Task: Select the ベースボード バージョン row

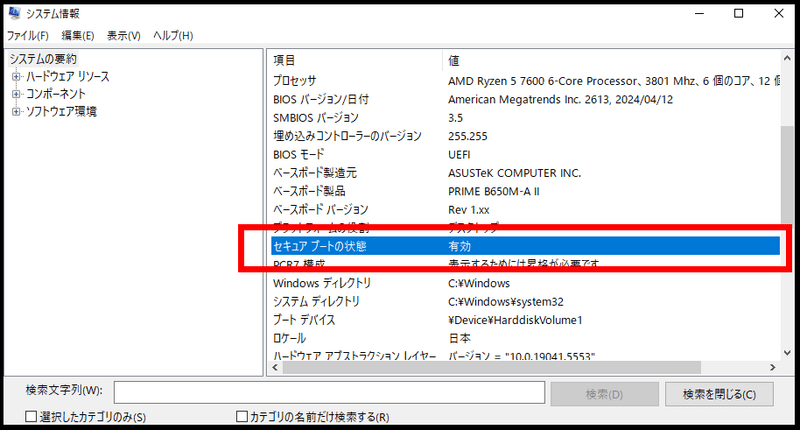Action: click(x=525, y=210)
